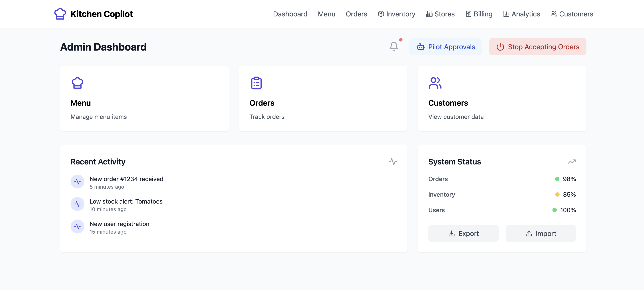Viewport: 644px width, 290px height.
Task: Toggle Stop Accepting Orders
Action: click(x=538, y=47)
